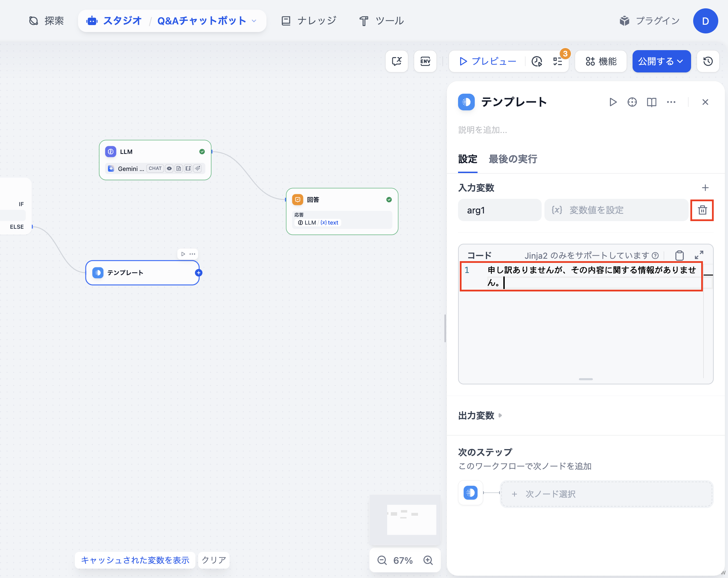Zoom out using the minus magnifier control

pyautogui.click(x=382, y=560)
